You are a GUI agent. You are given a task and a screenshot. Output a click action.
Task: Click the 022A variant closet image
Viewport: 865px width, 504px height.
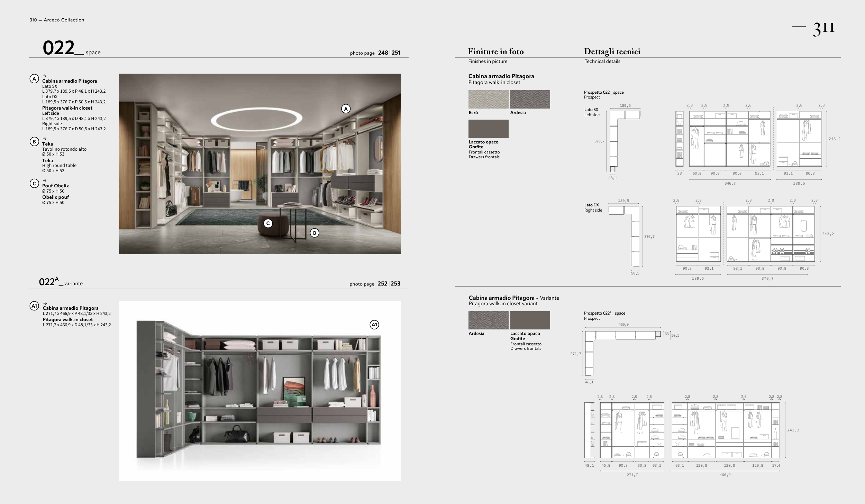259,391
